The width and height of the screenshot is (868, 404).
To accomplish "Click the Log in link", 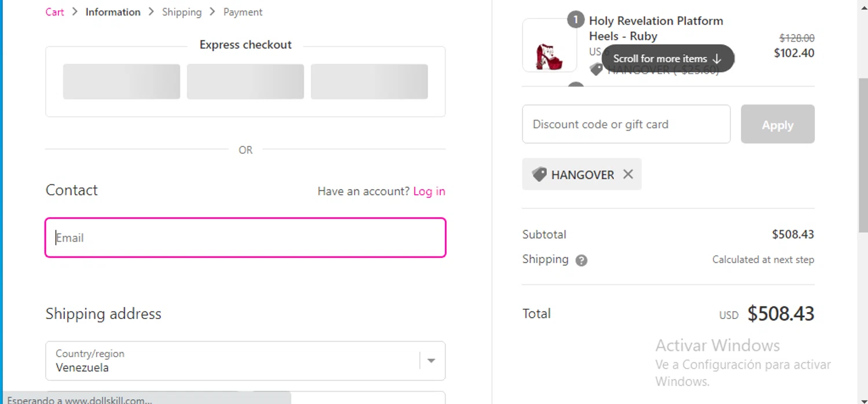I will [x=429, y=191].
